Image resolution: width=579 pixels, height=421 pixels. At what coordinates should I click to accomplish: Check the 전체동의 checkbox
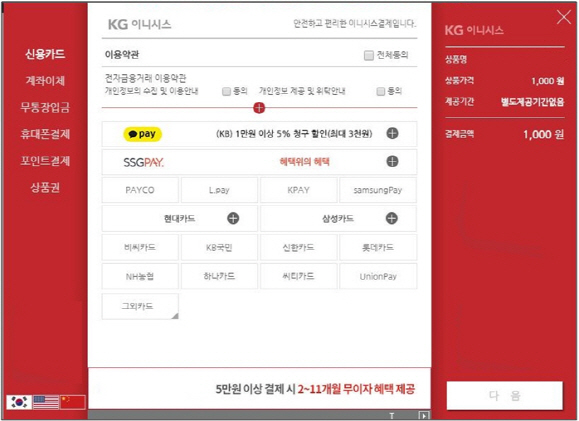coord(369,55)
